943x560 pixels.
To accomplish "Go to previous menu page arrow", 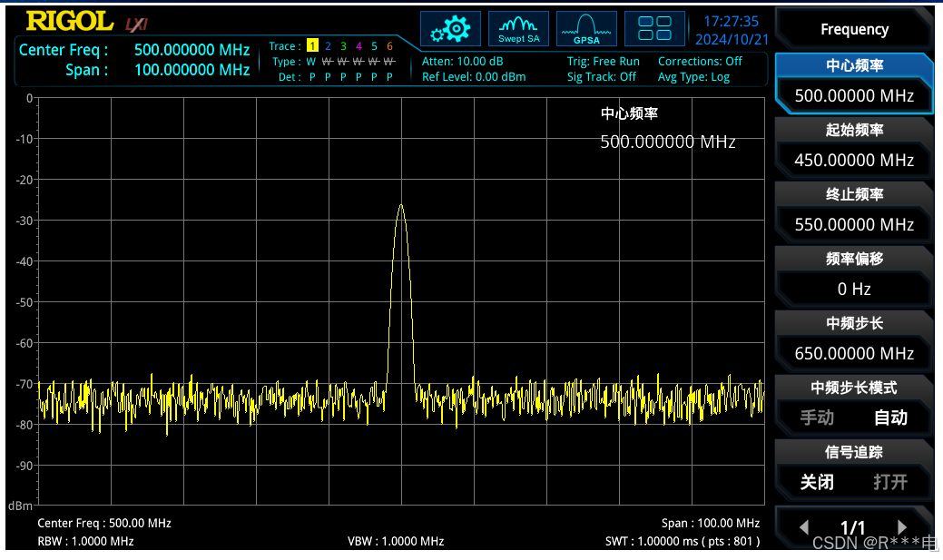I will coord(804,527).
